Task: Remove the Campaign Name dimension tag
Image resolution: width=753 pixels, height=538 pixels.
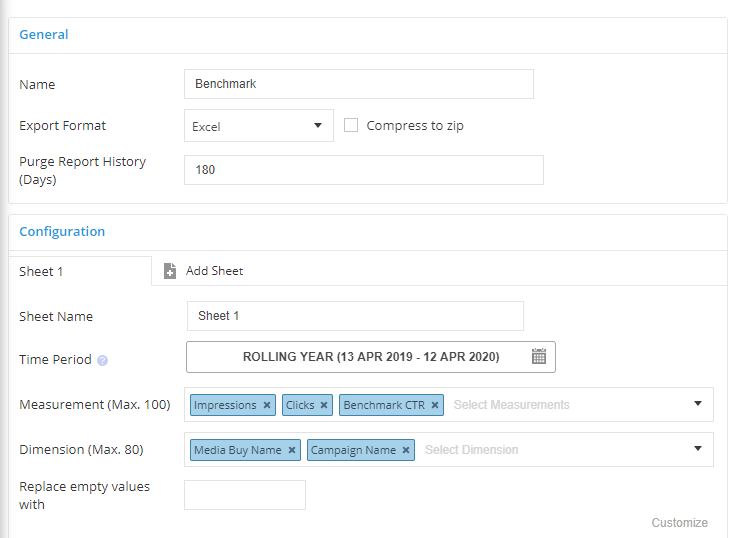Action: point(406,450)
